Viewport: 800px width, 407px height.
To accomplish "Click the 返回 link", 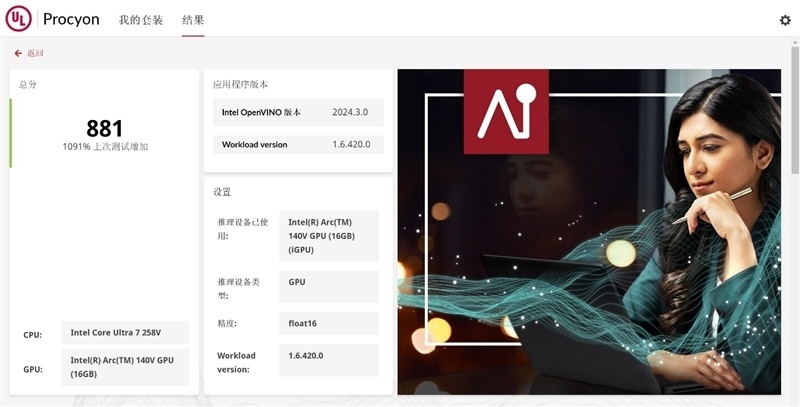I will [x=35, y=53].
